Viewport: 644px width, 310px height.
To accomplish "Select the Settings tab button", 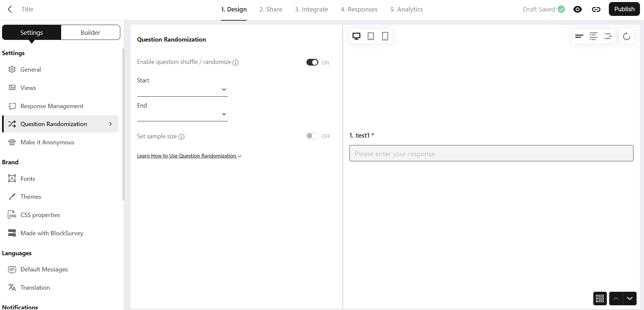I will (x=32, y=32).
